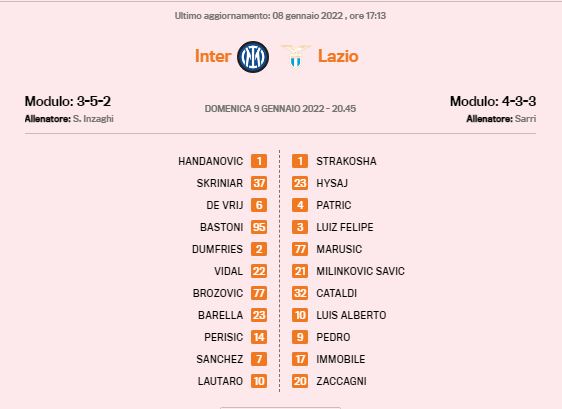Select player name BROZOVIC
This screenshot has height=409, width=562.
pyautogui.click(x=218, y=293)
